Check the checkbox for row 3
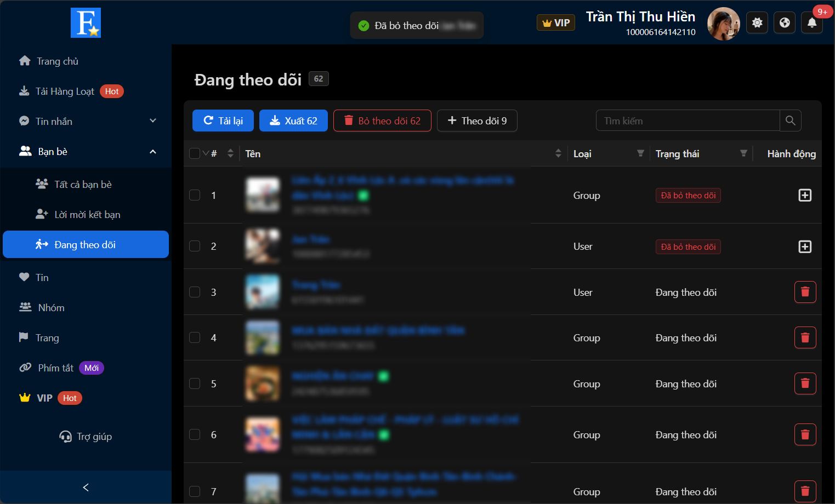835x504 pixels. click(x=195, y=292)
